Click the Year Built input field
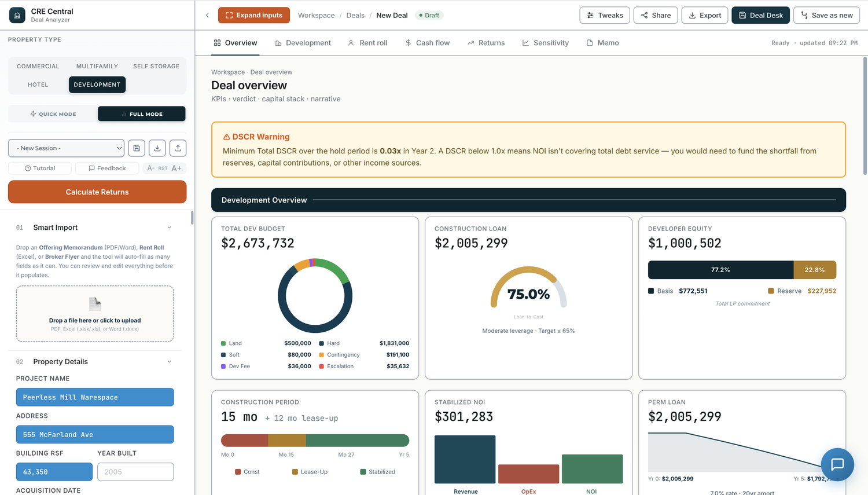868x495 pixels. (135, 472)
